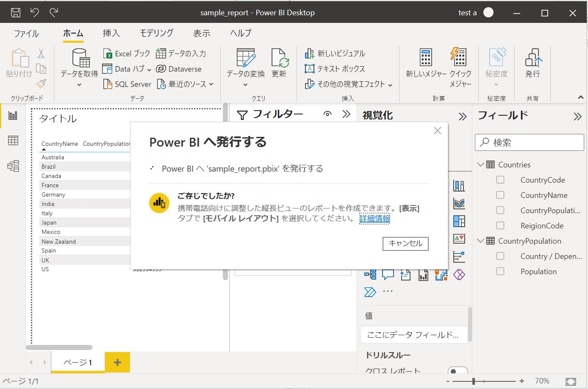Image resolution: width=588 pixels, height=389 pixels.
Task: Click the Redo arrow icon
Action: click(54, 13)
